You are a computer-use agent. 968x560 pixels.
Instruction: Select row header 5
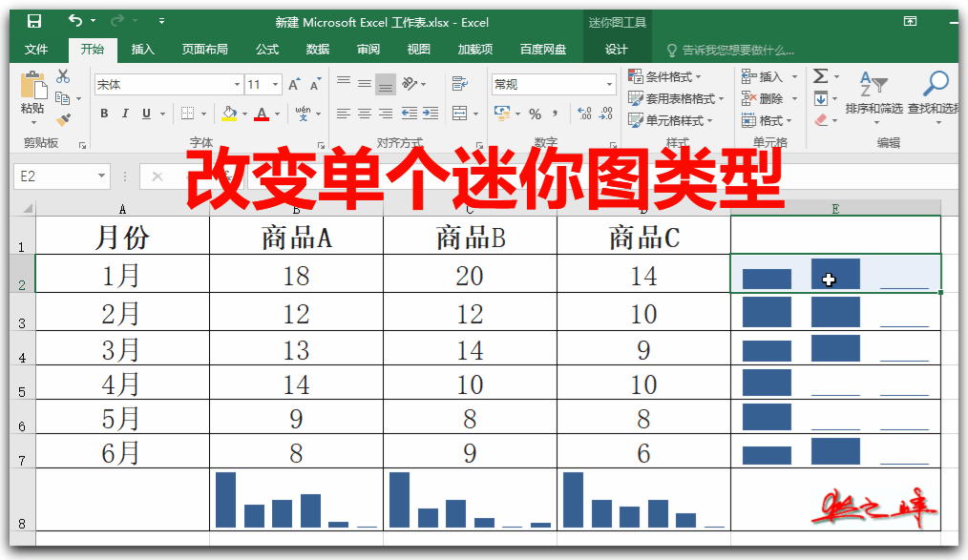(x=22, y=384)
